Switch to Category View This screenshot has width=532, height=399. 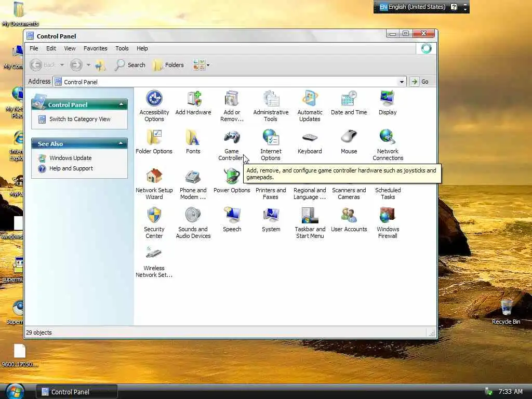(x=79, y=119)
